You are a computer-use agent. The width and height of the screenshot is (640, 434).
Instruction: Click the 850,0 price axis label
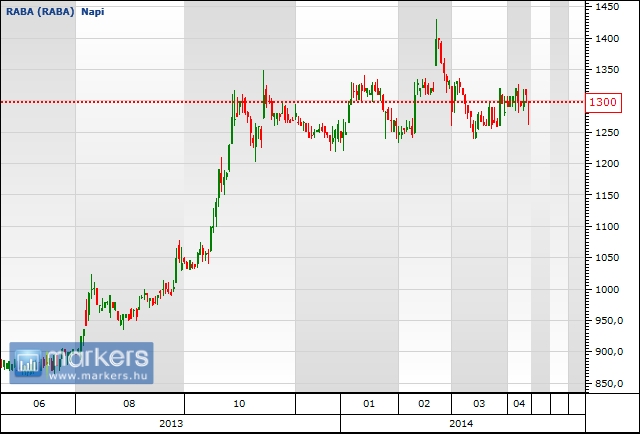click(608, 384)
